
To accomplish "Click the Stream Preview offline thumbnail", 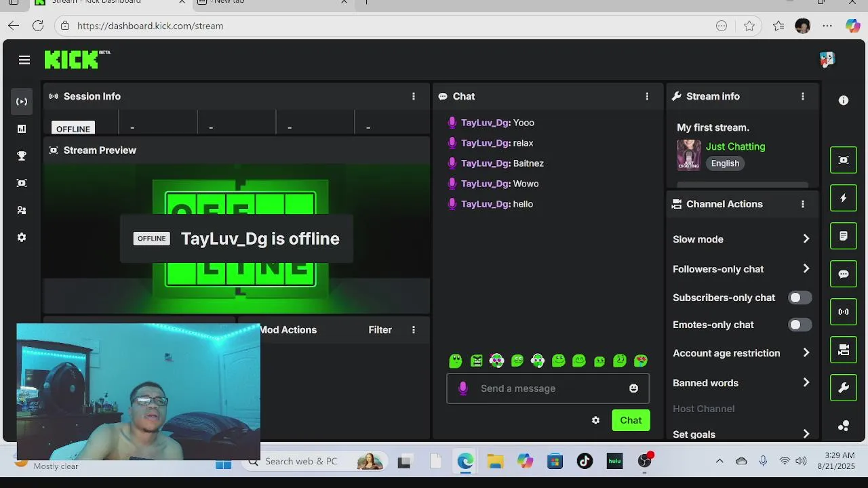I will point(237,237).
